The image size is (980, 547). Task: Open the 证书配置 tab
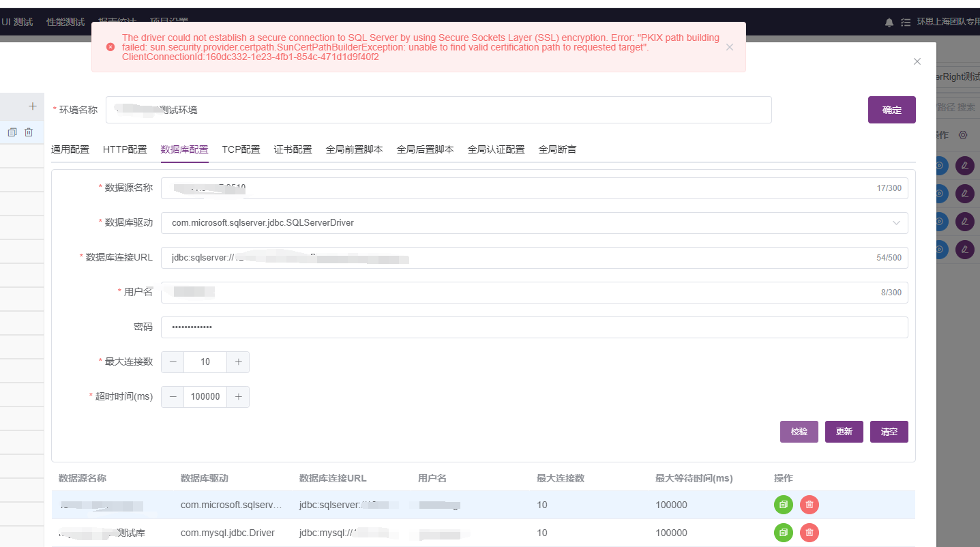(x=293, y=149)
